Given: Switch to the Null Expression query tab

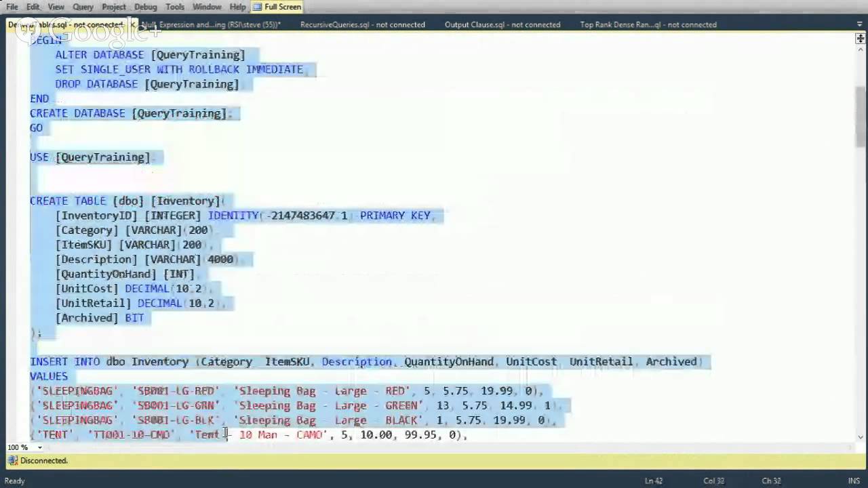Looking at the screenshot, I should pos(211,24).
